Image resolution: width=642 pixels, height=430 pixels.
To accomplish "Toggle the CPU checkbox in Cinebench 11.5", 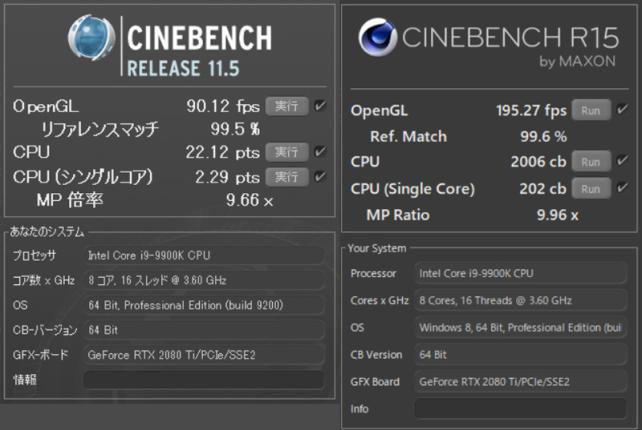I will point(320,152).
